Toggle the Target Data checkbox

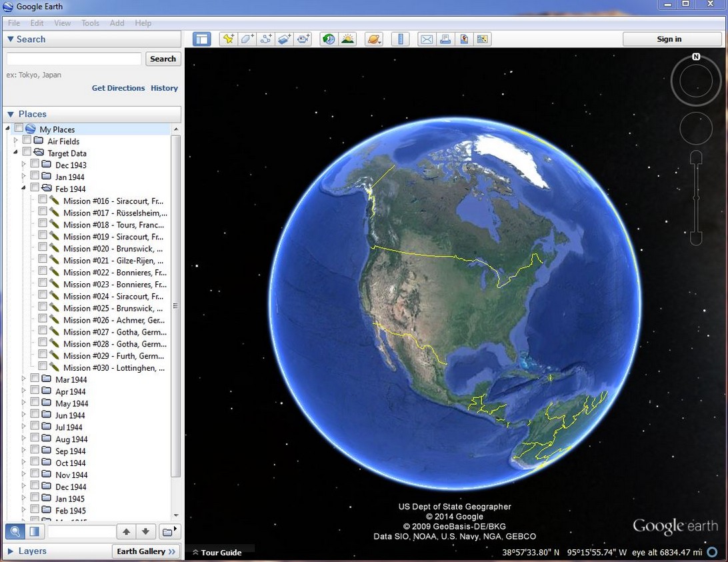pos(27,151)
